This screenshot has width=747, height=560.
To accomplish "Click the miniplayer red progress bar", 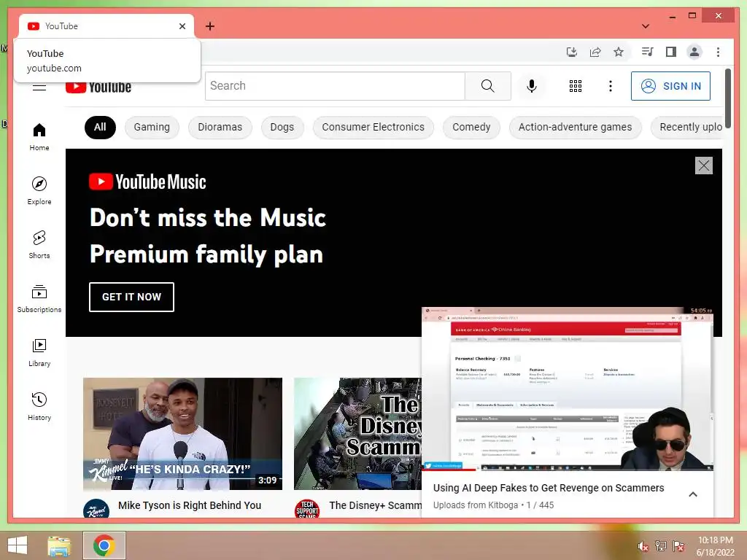I will 449,470.
